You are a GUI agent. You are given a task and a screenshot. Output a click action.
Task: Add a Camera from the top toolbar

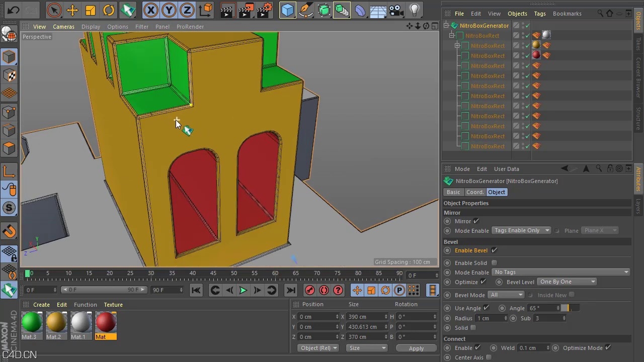point(395,10)
